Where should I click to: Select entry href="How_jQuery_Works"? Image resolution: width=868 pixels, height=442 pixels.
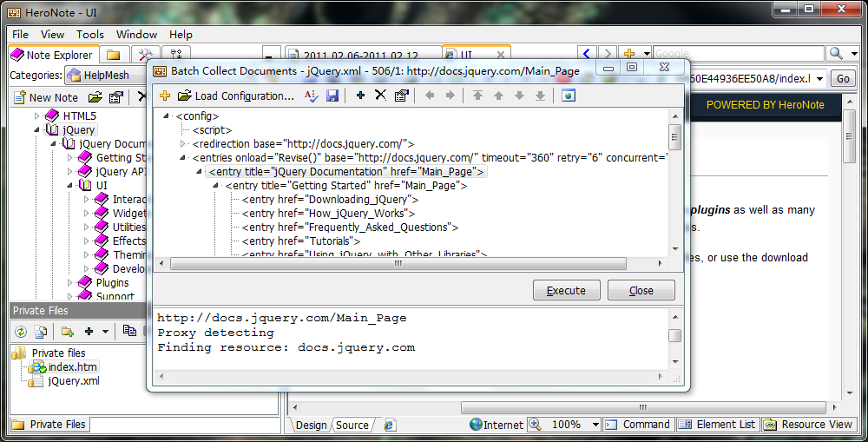pos(328,214)
